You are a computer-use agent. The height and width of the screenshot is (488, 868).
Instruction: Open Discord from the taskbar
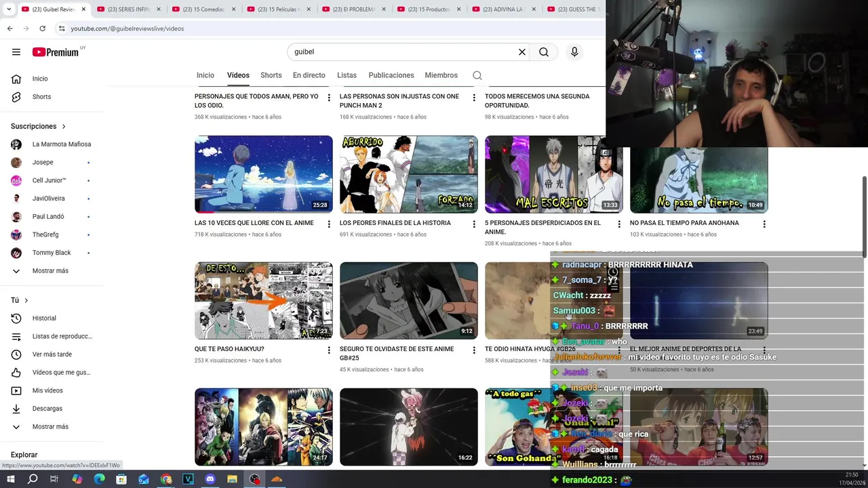pos(210,479)
